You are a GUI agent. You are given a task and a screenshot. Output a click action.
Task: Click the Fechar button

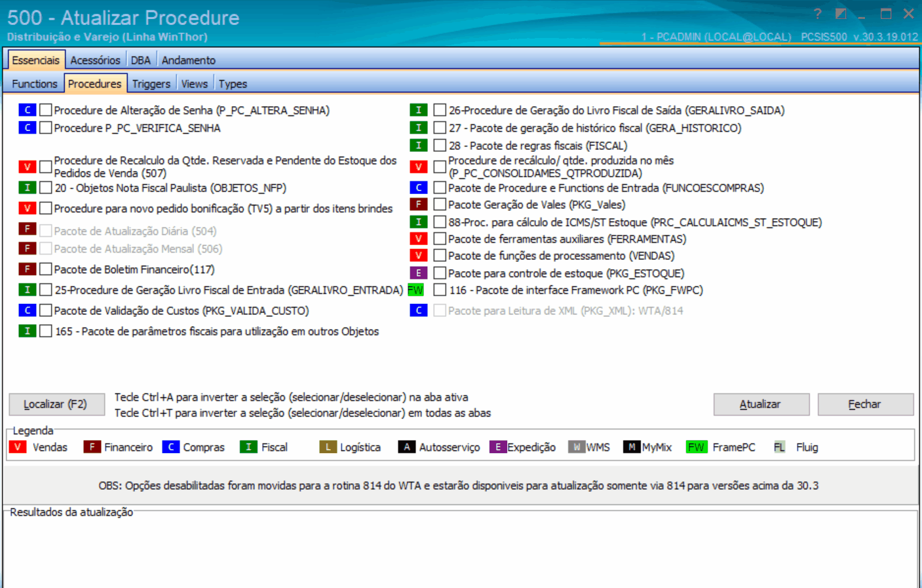865,404
